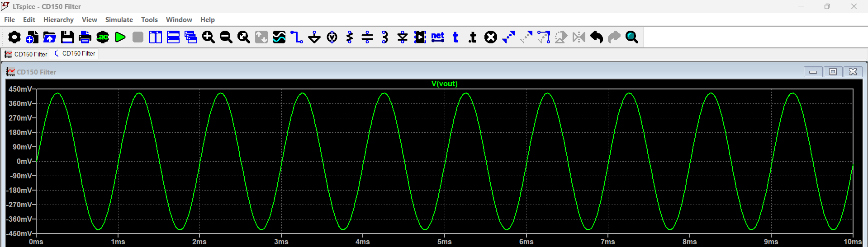Zoom to fit the waveform
This screenshot has width=868, height=247.
coord(244,37)
